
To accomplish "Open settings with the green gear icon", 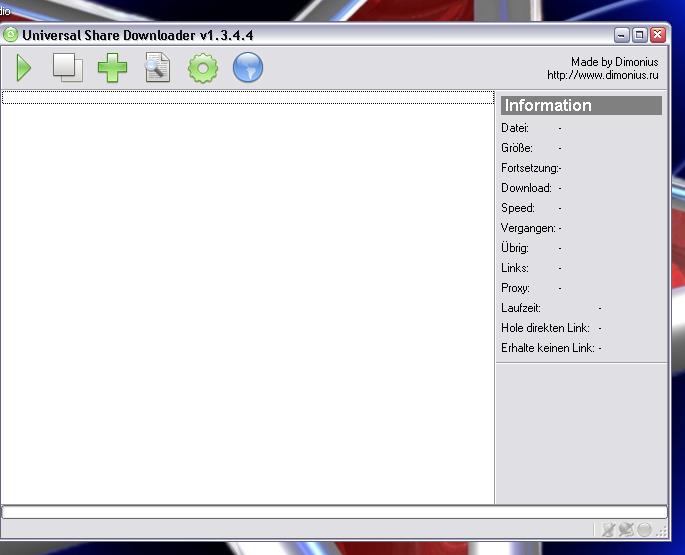I will 203,68.
